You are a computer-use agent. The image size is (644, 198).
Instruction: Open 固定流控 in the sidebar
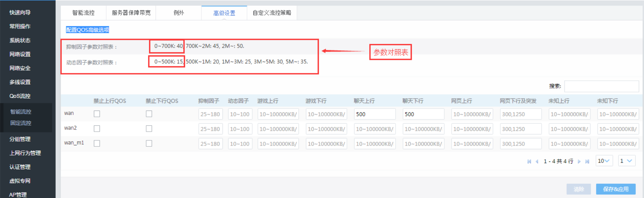tap(21, 123)
